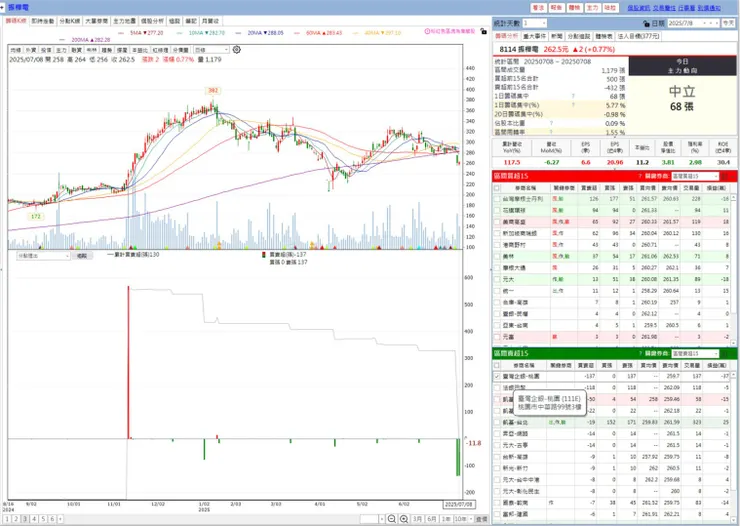Viewport: 740px width, 526px height.
Task: Toggle 投信 overlay button on chart toolbar
Action: coord(46,50)
